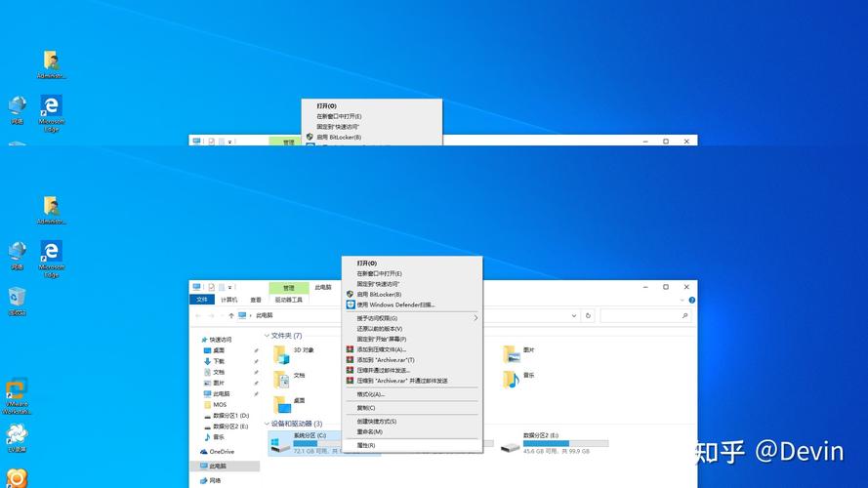Choose 复制(C) in context menu
Viewport: 868px width, 488px height.
click(412, 408)
